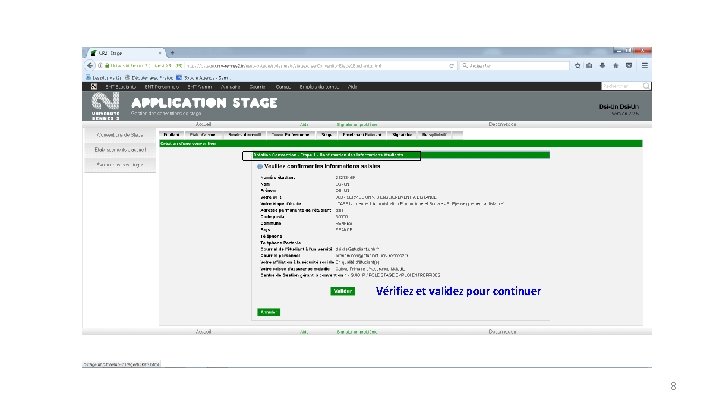This screenshot has width=720, height=405.
Task: Select the Signataire step tab
Action: click(402, 135)
